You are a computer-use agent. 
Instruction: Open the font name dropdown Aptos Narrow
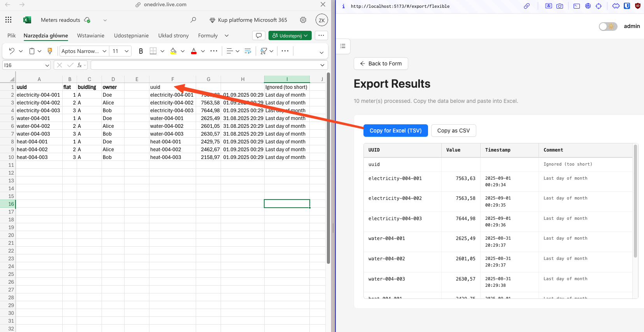84,51
